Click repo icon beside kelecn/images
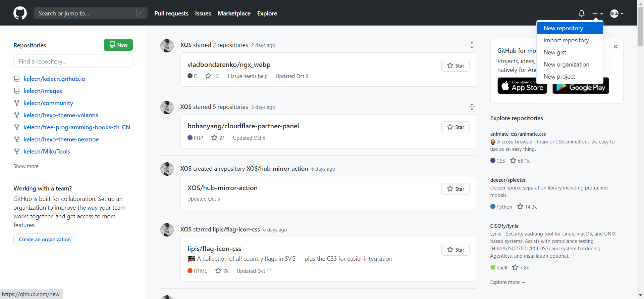 pyautogui.click(x=17, y=91)
